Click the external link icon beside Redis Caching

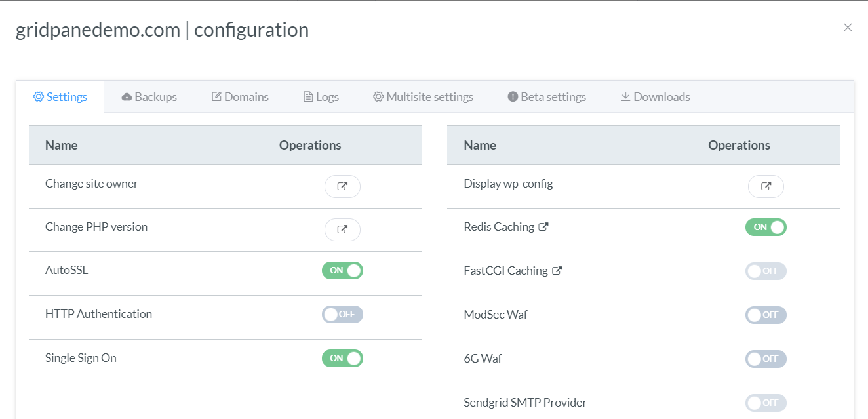coord(543,227)
